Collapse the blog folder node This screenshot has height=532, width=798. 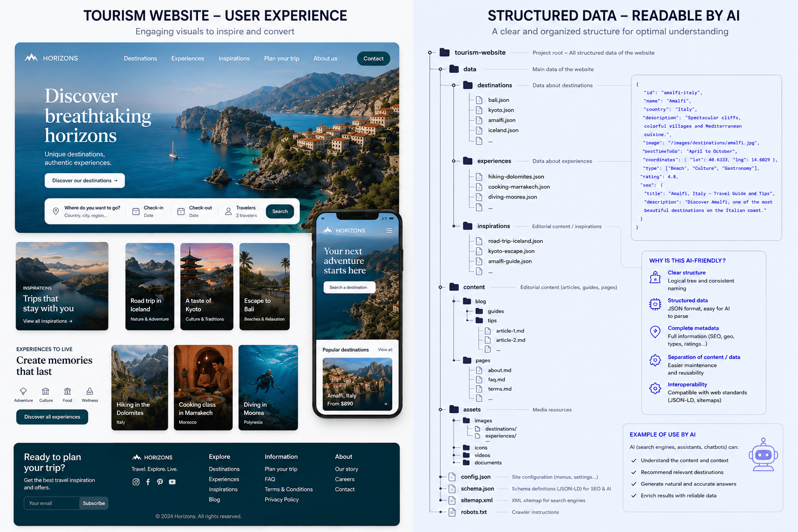point(454,301)
